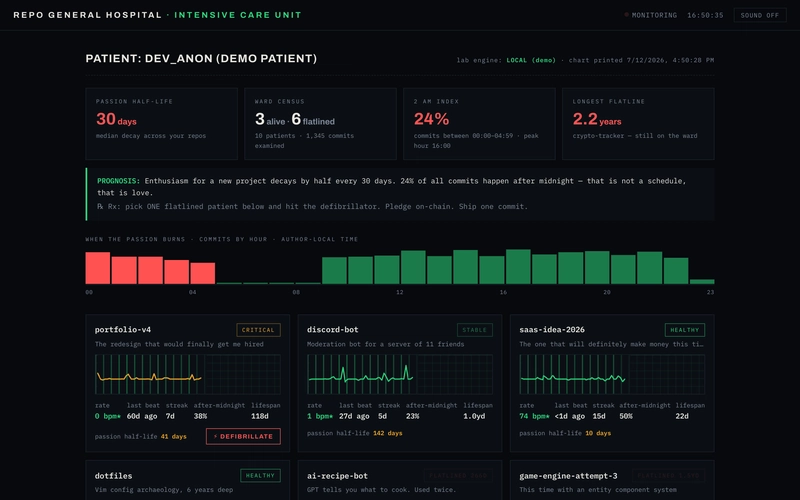This screenshot has width=800, height=500.
Task: Select the Passion Half-Life 30 days card
Action: pos(162,124)
